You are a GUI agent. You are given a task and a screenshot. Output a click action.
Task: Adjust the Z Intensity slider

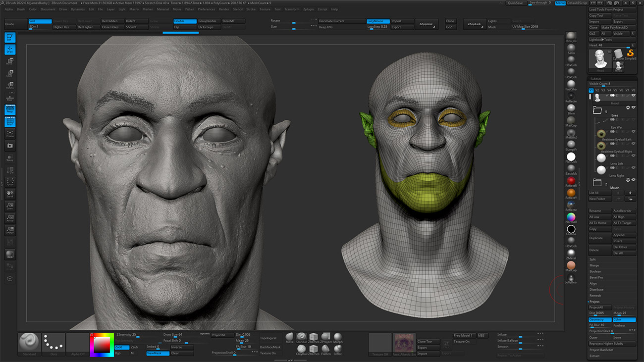138,335
